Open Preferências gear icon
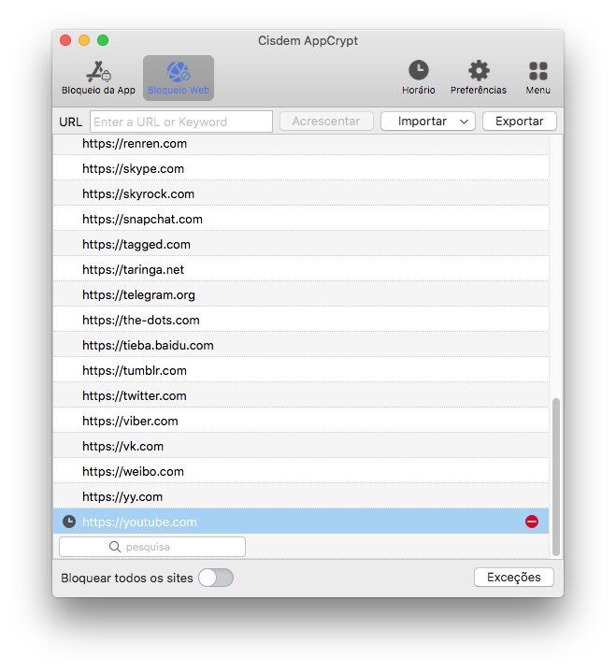This screenshot has height=672, width=616. (x=479, y=78)
